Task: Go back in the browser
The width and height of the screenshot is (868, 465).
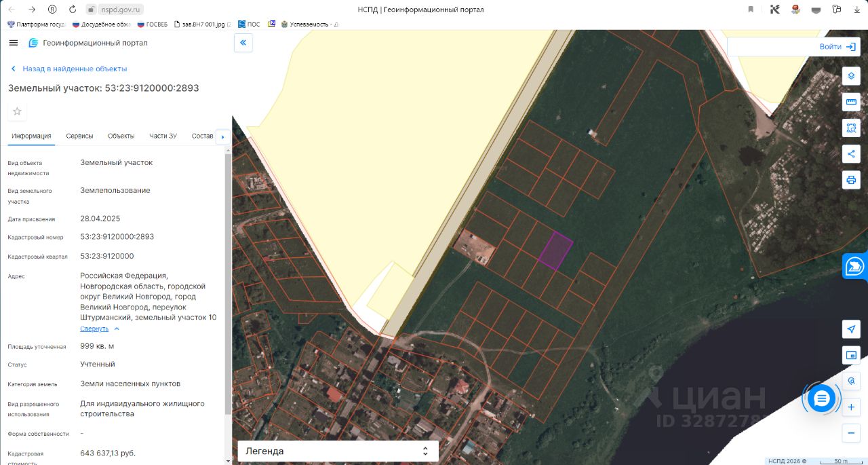Action: click(12, 10)
